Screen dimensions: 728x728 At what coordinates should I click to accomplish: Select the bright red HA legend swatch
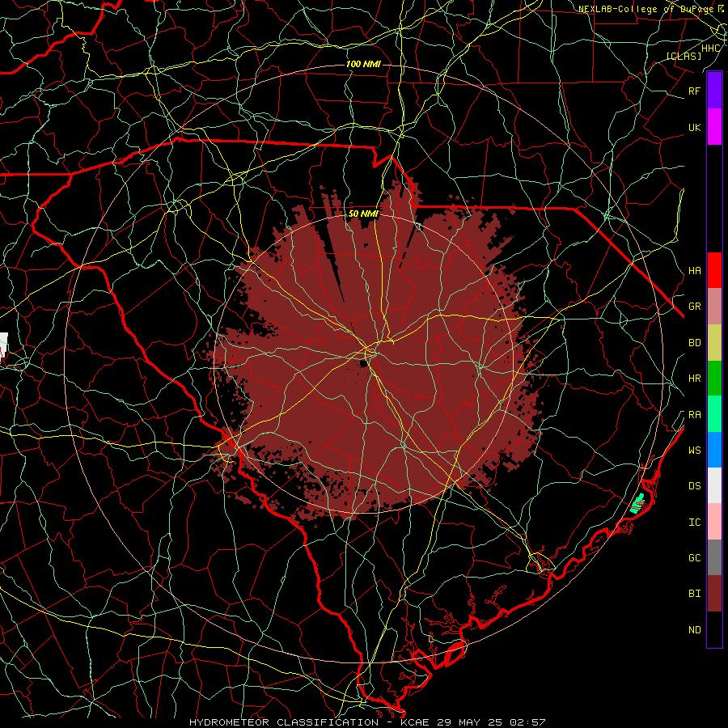[x=714, y=270]
